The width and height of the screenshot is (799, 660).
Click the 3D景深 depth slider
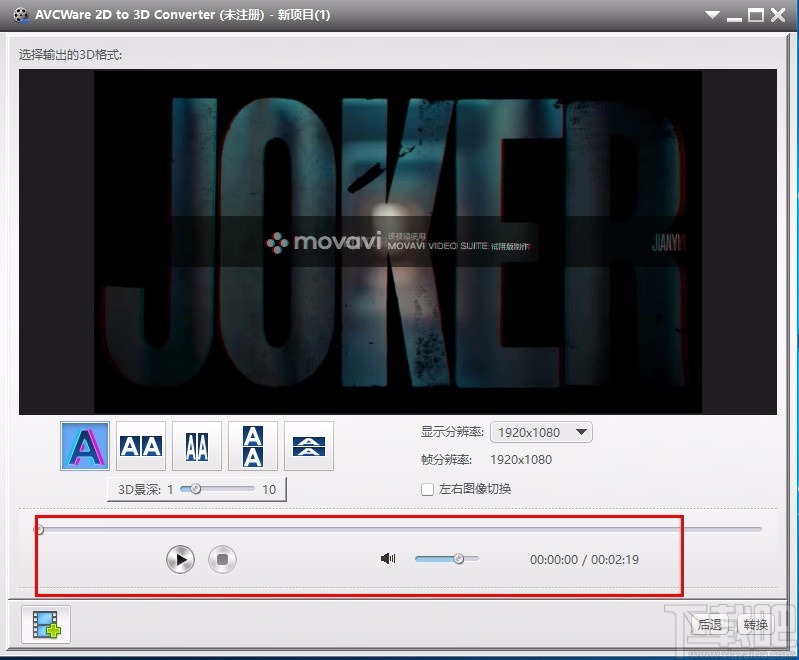(x=218, y=489)
